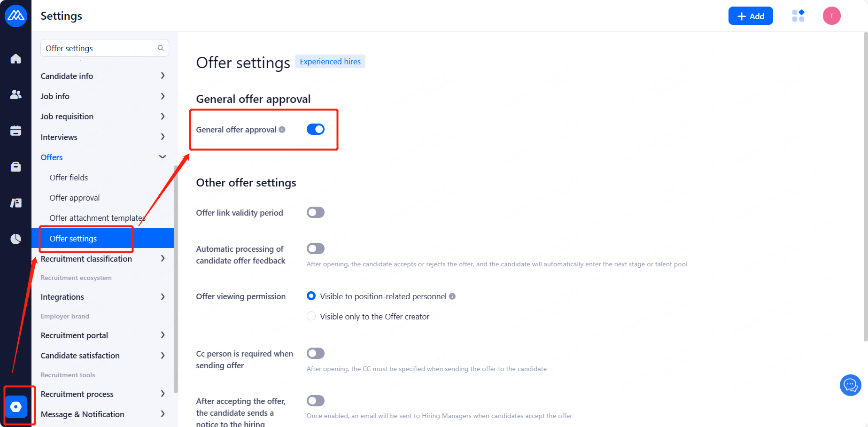Open the briefcase jobs icon in sidebar
This screenshot has width=868, height=427.
(16, 167)
